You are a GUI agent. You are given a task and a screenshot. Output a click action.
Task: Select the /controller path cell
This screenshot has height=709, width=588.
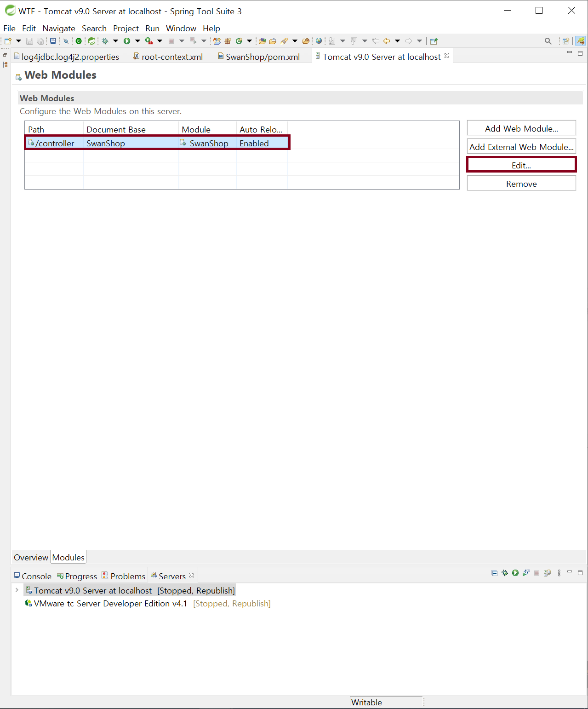pyautogui.click(x=54, y=143)
